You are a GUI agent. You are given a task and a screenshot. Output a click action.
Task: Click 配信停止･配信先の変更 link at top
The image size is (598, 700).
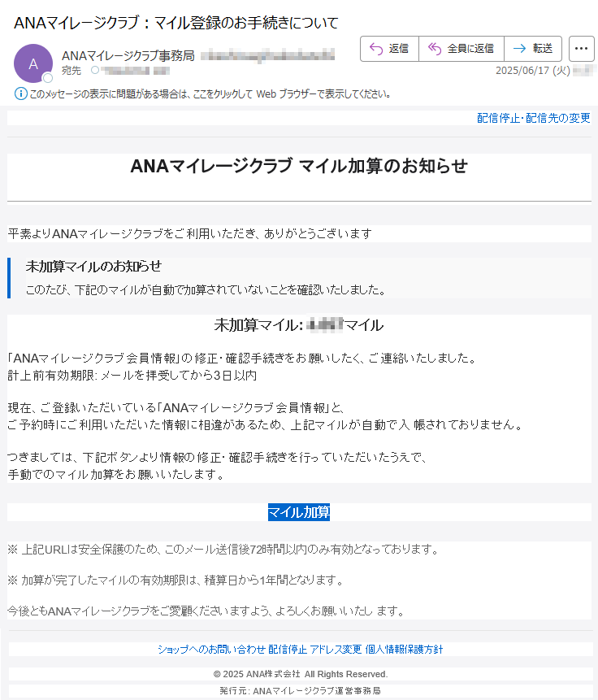pos(533,118)
